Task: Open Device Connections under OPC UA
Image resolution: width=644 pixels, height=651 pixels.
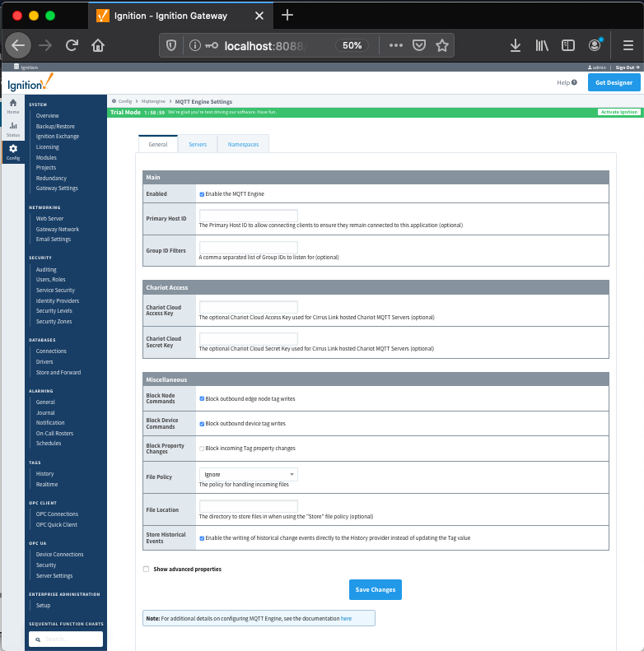Action: pos(59,554)
